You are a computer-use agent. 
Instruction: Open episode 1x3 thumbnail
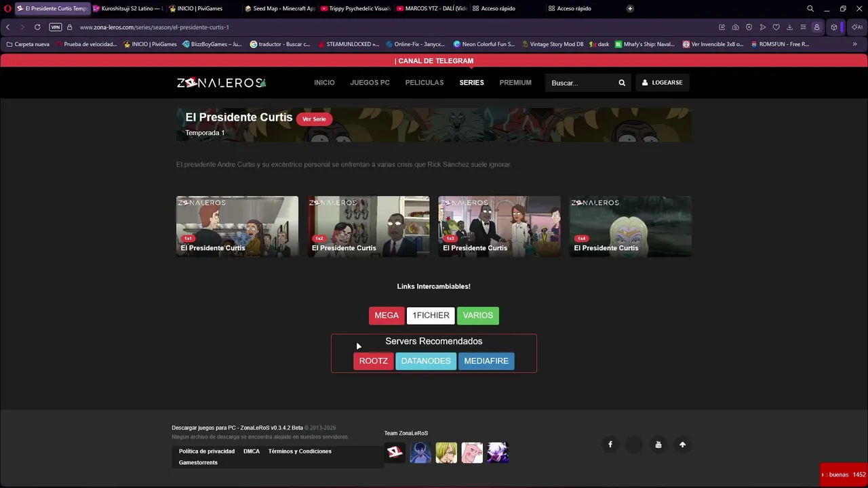pyautogui.click(x=500, y=226)
